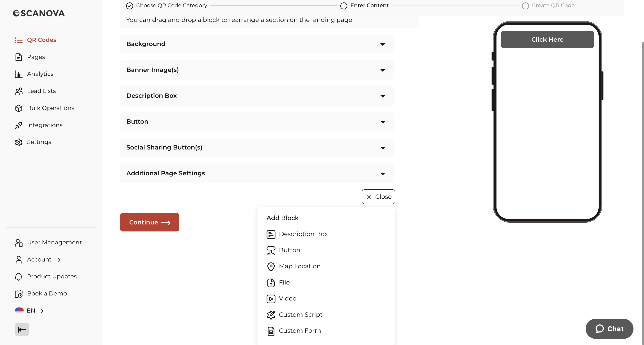The height and width of the screenshot is (345, 644).
Task: Click the Book a Demo calendar icon
Action: 18,293
